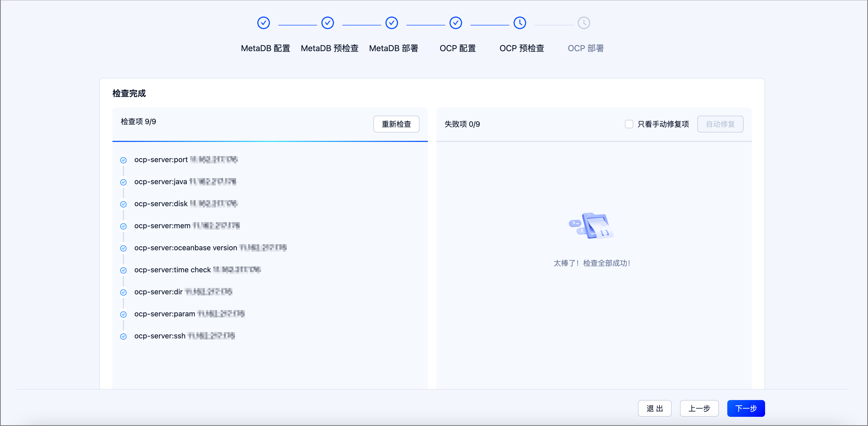Click the ocp-server:java success check icon

pos(123,182)
